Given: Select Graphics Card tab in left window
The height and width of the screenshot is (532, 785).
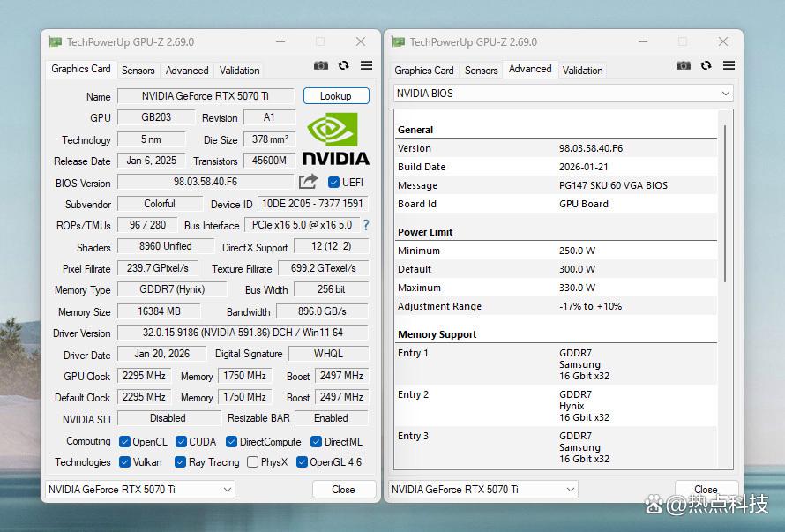Looking at the screenshot, I should (81, 69).
